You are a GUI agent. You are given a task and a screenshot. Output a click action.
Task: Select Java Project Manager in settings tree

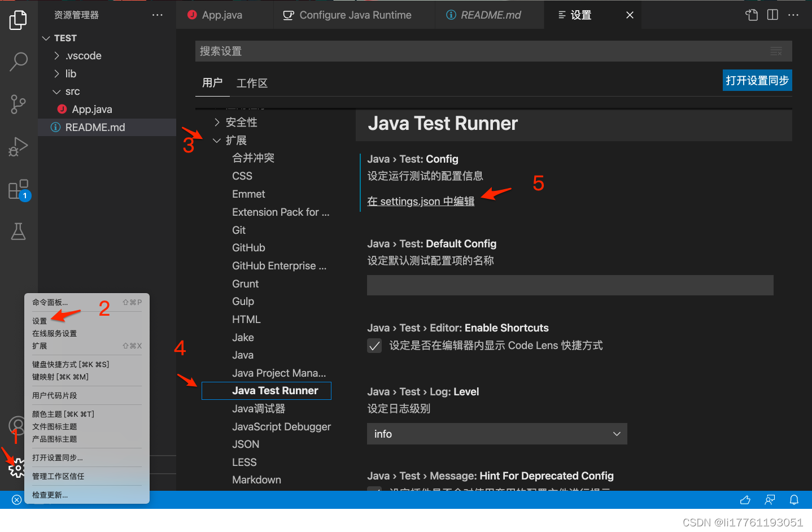(279, 373)
